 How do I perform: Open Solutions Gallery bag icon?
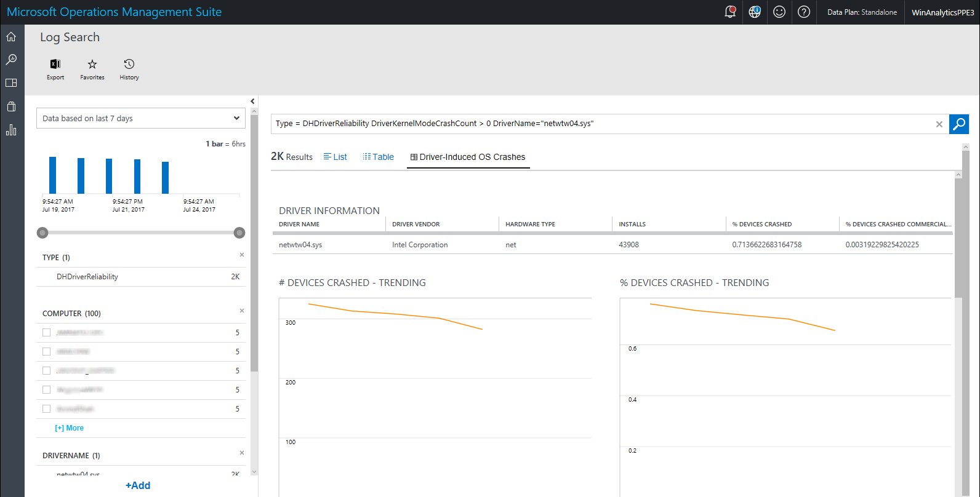point(11,106)
